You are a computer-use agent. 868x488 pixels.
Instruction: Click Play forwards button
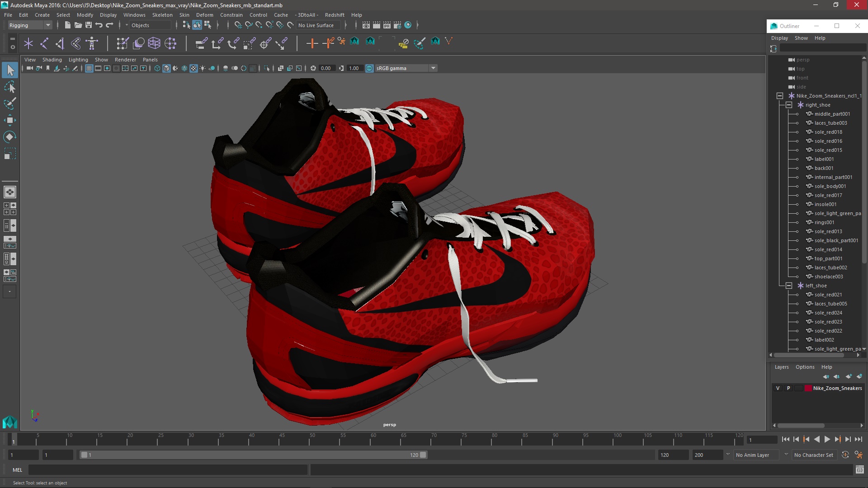(x=827, y=439)
